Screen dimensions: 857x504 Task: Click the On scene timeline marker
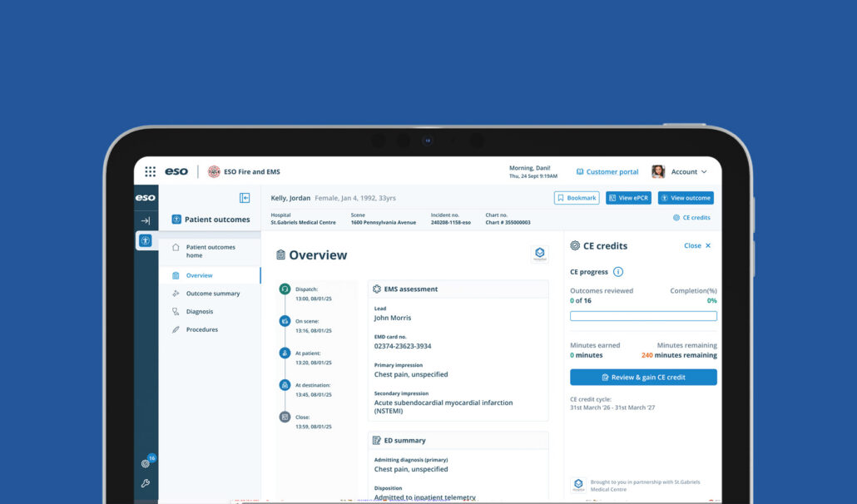285,321
